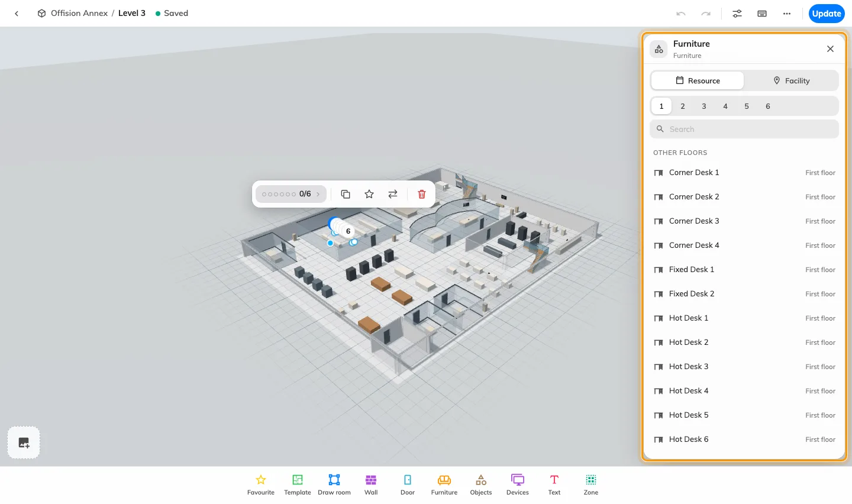Select the Template tool
Screen dimensions: 852x504
(298, 484)
